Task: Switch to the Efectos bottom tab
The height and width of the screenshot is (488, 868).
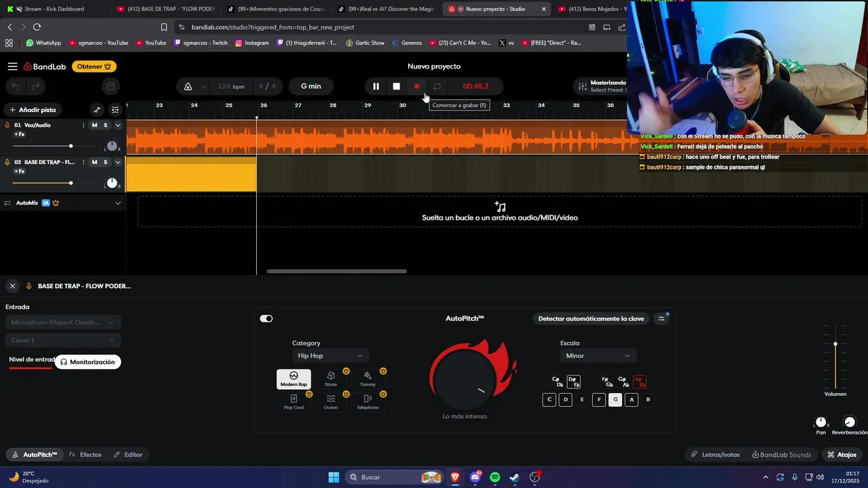Action: click(85, 455)
